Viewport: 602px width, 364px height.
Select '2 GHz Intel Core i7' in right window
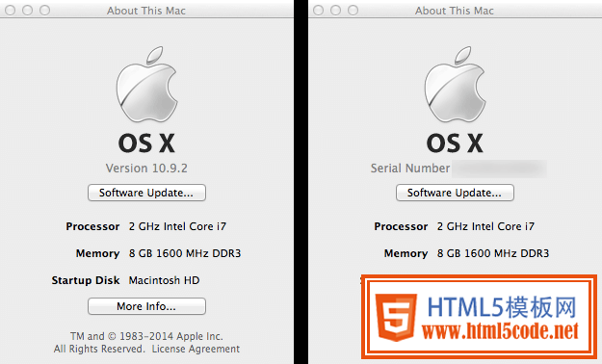(x=485, y=226)
